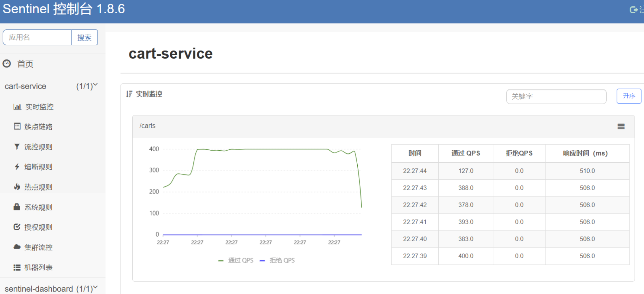Viewport: 644px width, 294px height.
Task: Select the 熔断规则 menu item
Action: tap(38, 167)
